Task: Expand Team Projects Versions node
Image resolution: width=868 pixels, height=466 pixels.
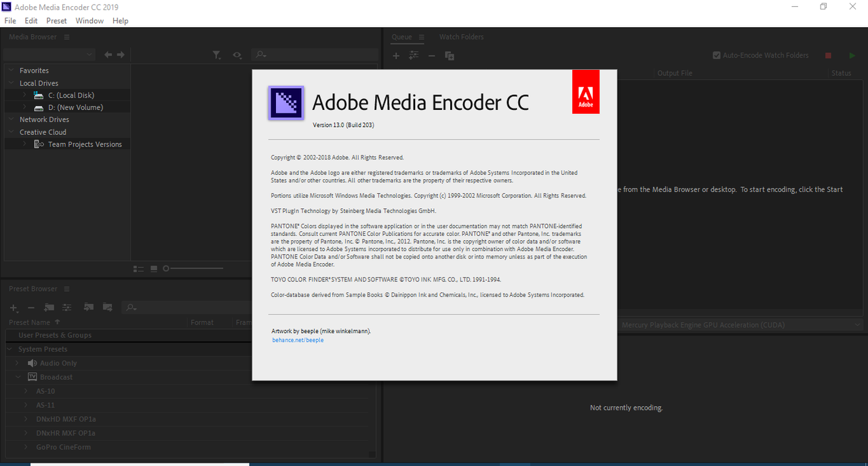Action: (25, 144)
